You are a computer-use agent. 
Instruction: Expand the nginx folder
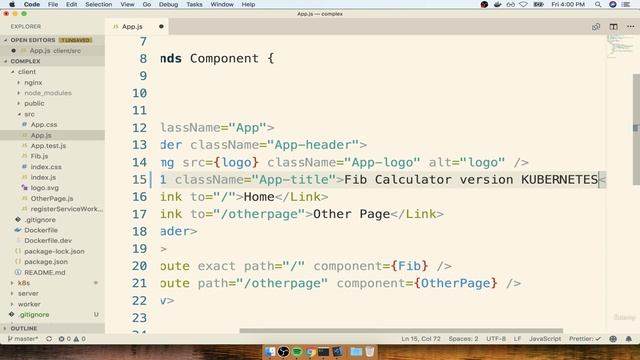33,82
